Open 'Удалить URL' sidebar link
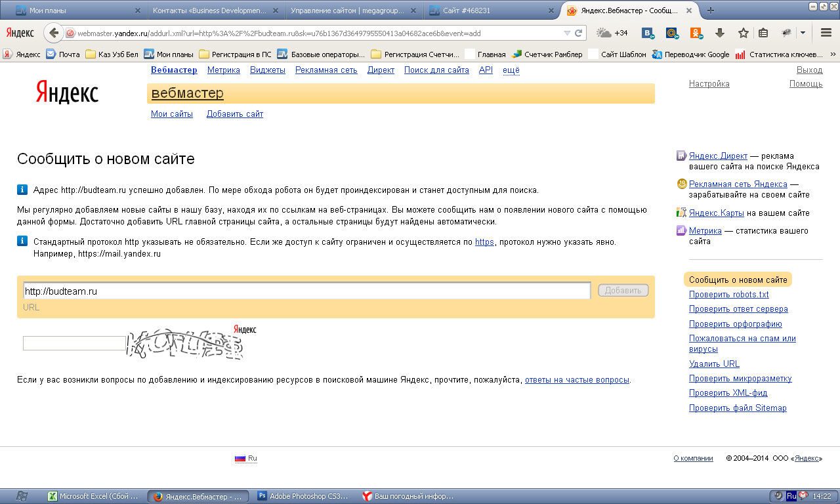This screenshot has width=840, height=504. pyautogui.click(x=714, y=364)
